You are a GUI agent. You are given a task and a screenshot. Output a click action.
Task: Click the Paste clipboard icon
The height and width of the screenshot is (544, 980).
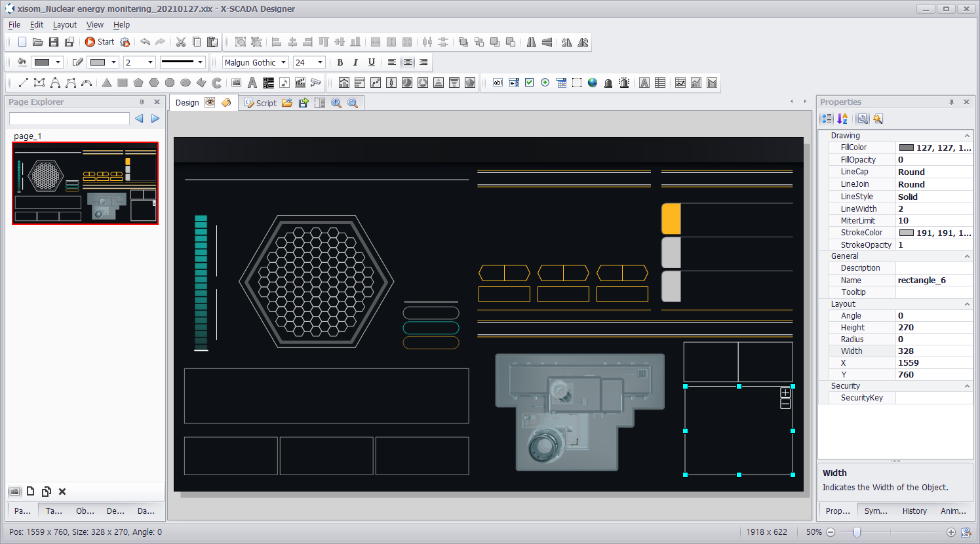212,42
